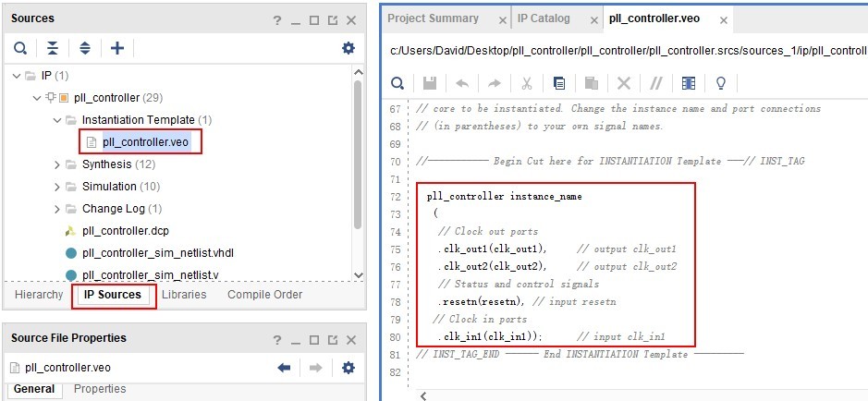The width and height of the screenshot is (868, 401).
Task: Click the Save file icon in editor
Action: coord(430,83)
